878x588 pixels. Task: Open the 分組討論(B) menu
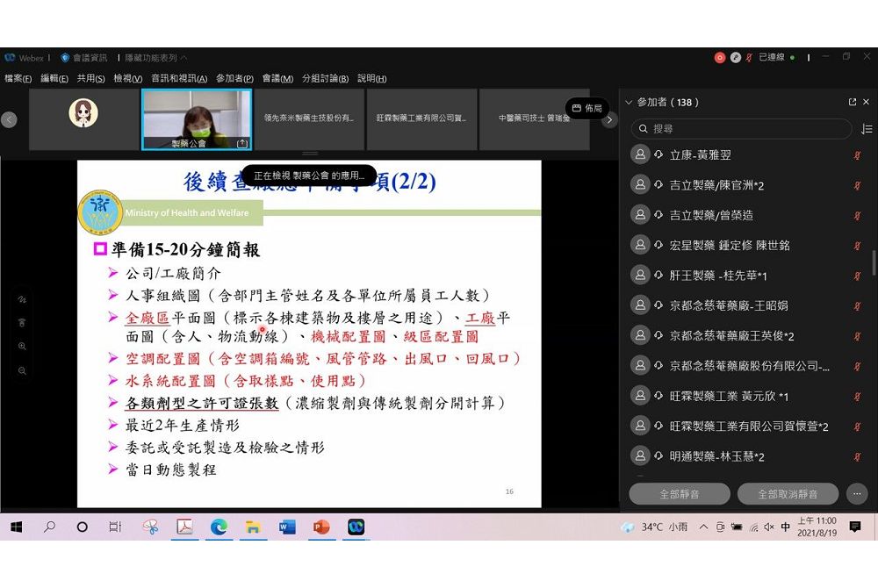point(326,78)
